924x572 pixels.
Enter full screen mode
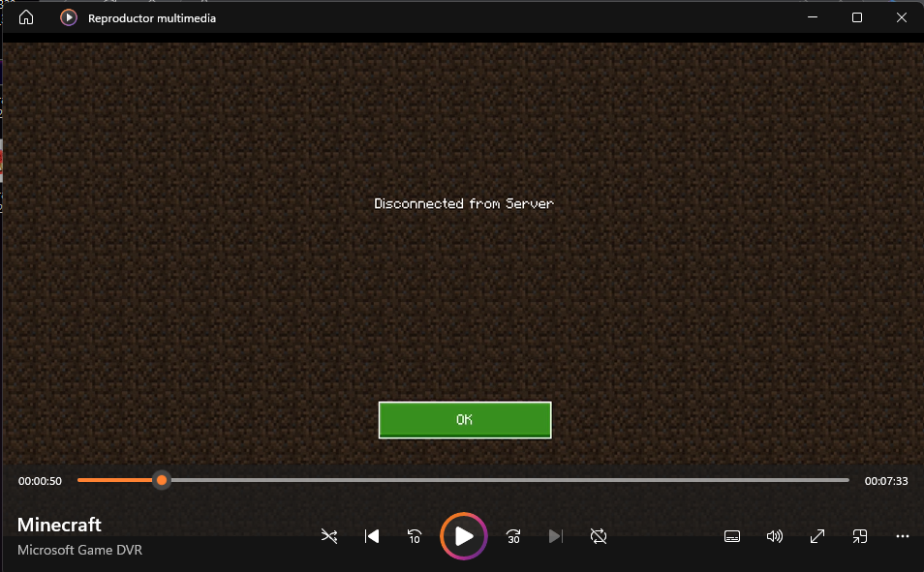(x=817, y=536)
